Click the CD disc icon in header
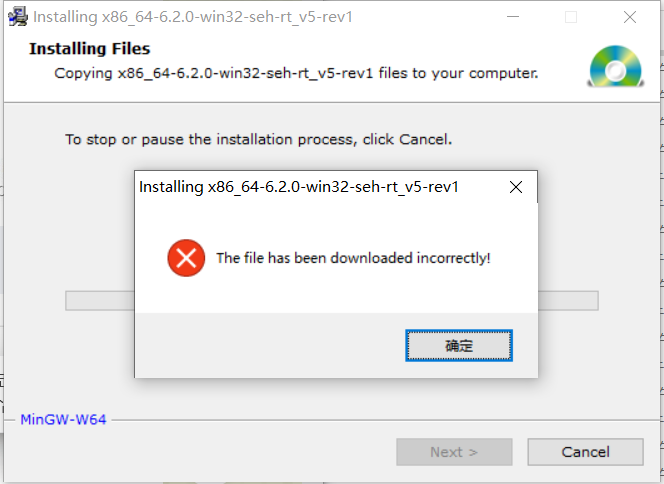 (x=616, y=66)
